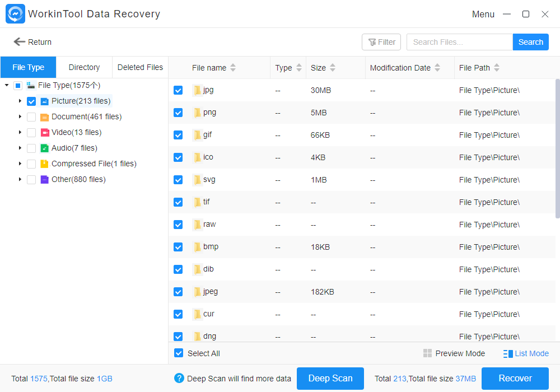Start a Deep Scan
The image size is (560, 392).
330,378
